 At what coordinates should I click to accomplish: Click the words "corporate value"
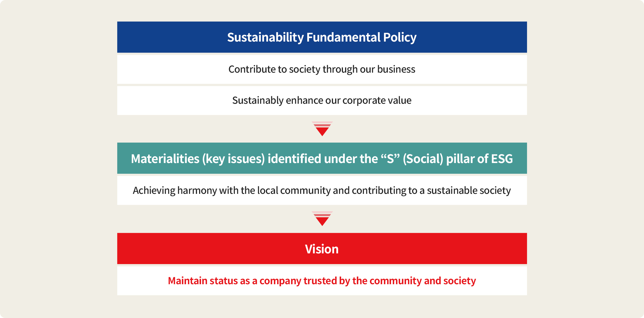[x=377, y=101]
